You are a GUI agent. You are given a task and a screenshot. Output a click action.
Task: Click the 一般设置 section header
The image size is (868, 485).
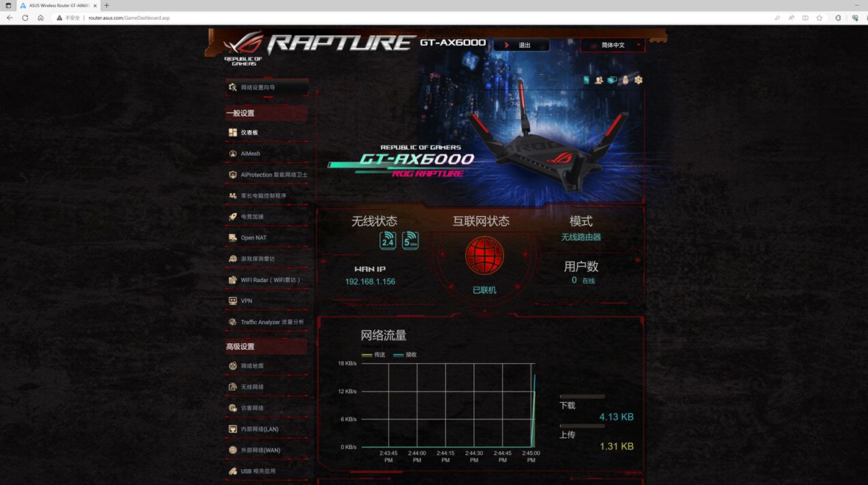(x=266, y=113)
